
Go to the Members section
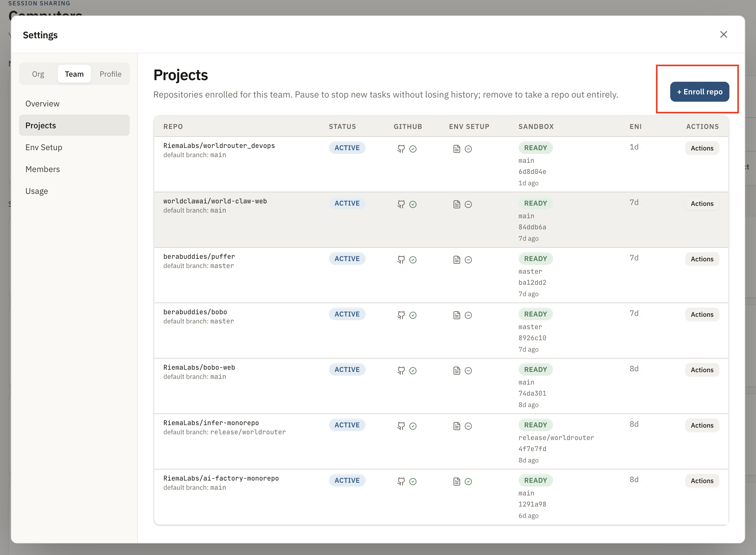pos(74,169)
